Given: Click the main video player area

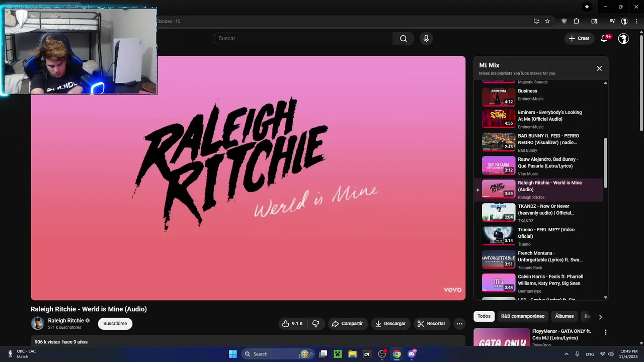Looking at the screenshot, I should [248, 178].
